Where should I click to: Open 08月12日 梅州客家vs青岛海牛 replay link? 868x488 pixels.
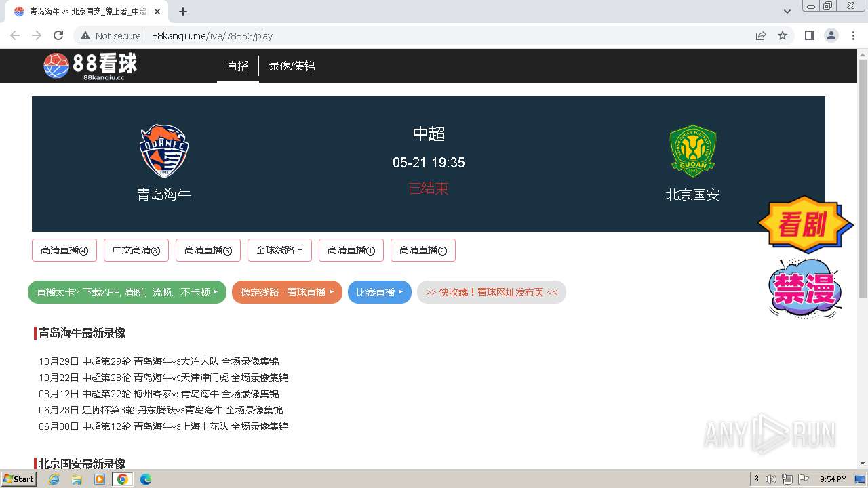click(x=159, y=394)
